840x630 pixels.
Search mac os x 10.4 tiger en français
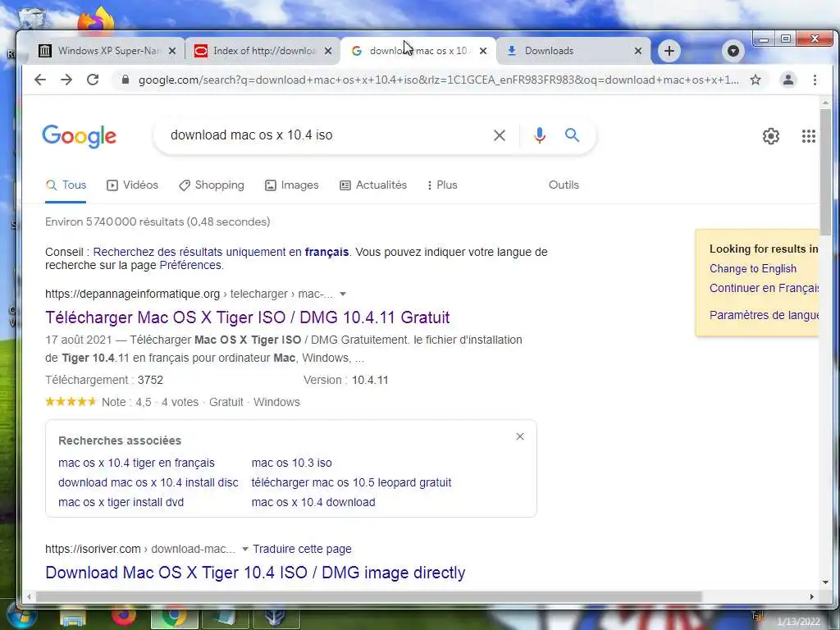(x=137, y=463)
